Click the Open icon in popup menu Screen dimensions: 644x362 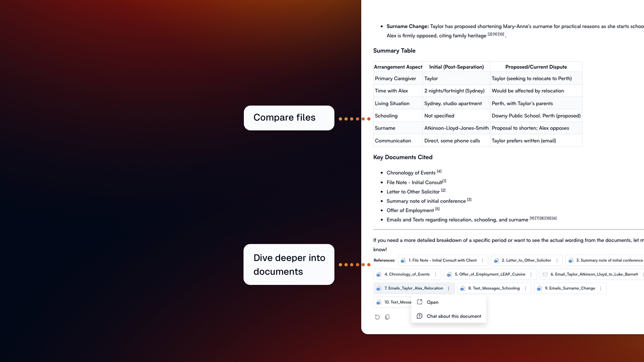coord(420,302)
